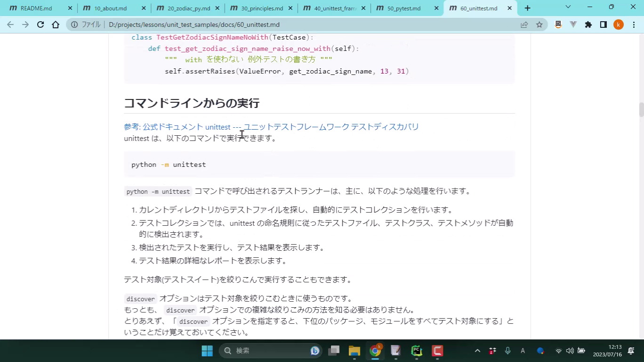Open the 公式ドキュメント unittest reference link
This screenshot has height=362, width=644.
[x=271, y=127]
